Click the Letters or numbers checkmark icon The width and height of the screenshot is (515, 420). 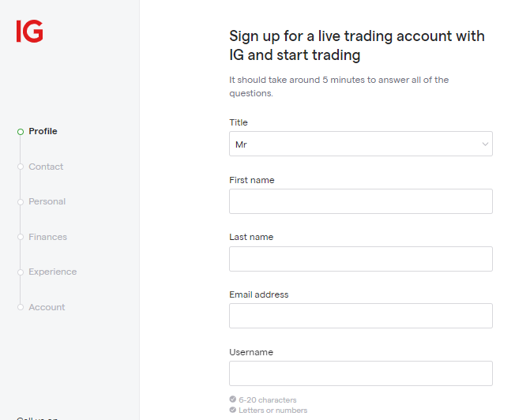(x=232, y=410)
